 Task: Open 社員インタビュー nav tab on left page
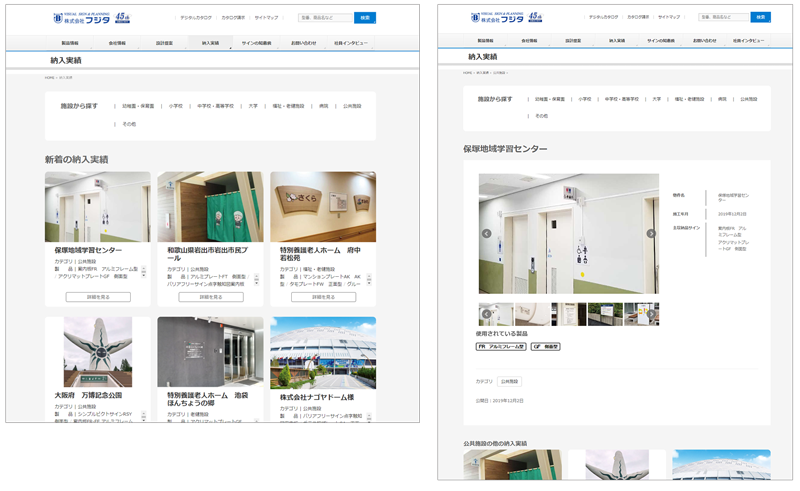351,43
